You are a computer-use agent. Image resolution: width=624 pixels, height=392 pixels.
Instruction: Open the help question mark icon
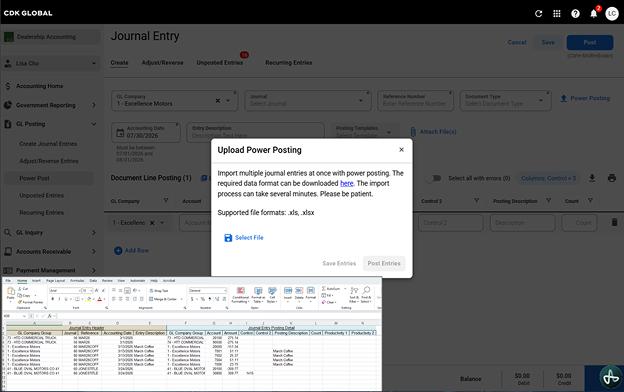(x=575, y=14)
